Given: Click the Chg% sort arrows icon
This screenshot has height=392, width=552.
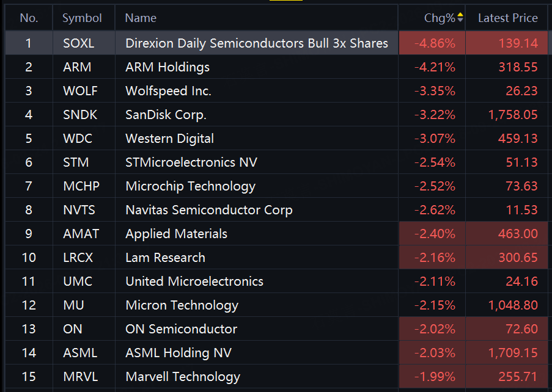Looking at the screenshot, I should [460, 17].
